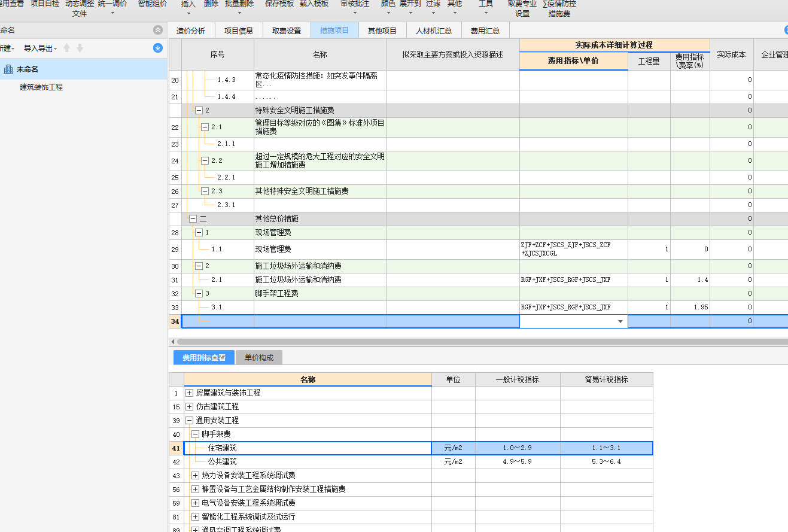The height and width of the screenshot is (532, 788).
Task: Switch to 单价构成 bottom tab
Action: pyautogui.click(x=259, y=357)
